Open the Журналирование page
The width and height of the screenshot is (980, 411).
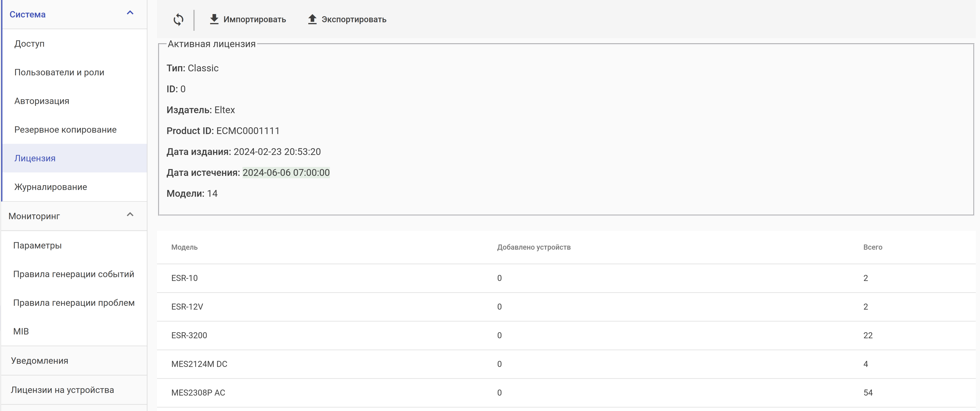point(51,187)
